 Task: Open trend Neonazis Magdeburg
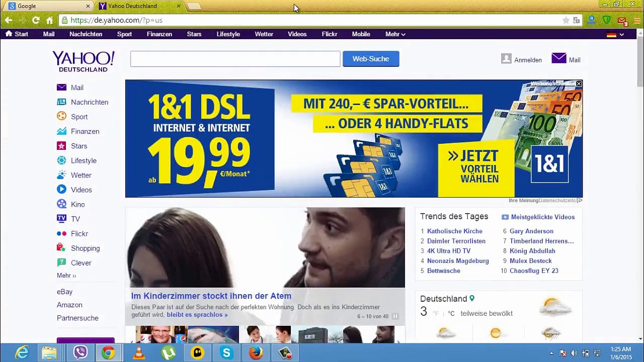click(458, 261)
